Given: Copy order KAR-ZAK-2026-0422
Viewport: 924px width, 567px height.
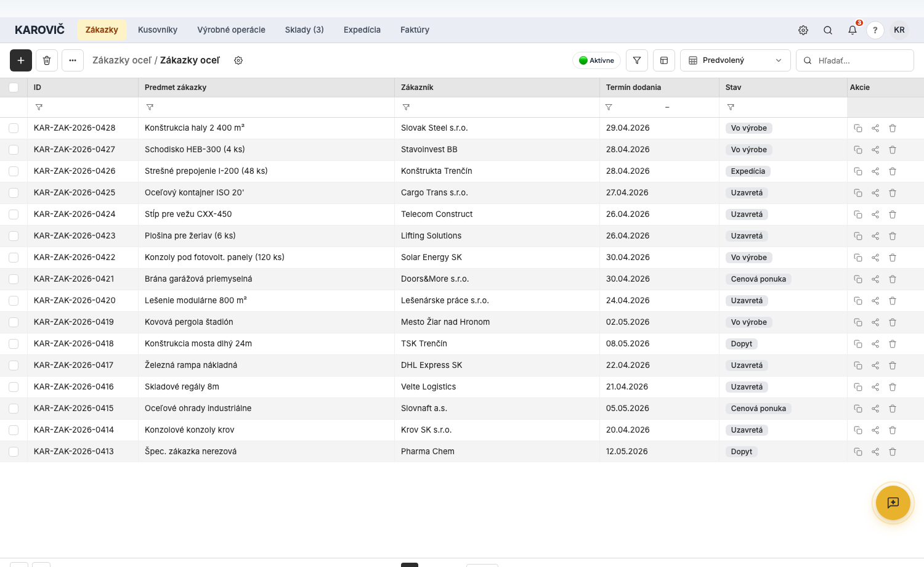Looking at the screenshot, I should pos(858,258).
